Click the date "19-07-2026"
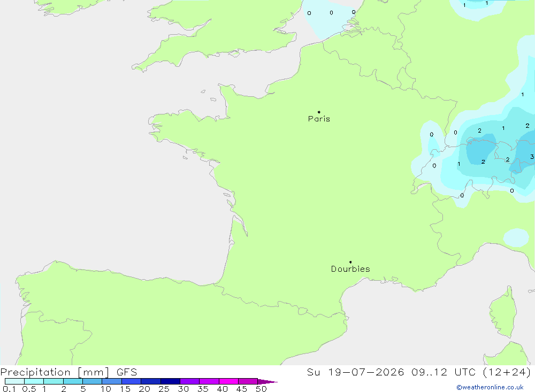The image size is (535, 392). click(x=366, y=372)
